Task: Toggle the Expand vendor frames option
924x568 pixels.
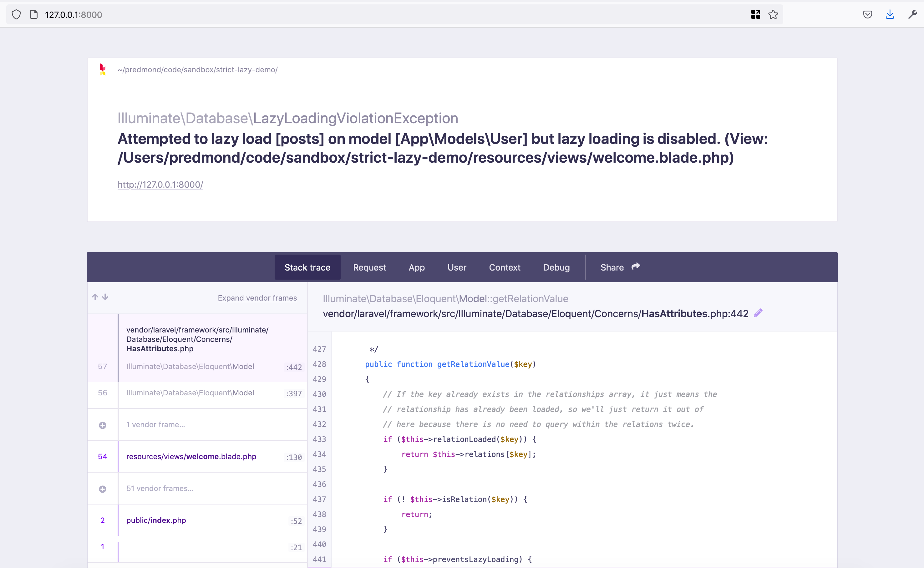Action: (x=258, y=297)
